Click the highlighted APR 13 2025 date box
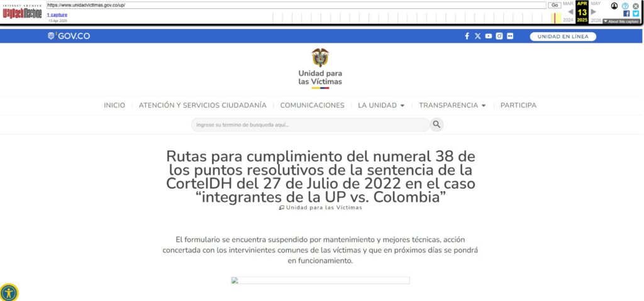 (x=582, y=12)
